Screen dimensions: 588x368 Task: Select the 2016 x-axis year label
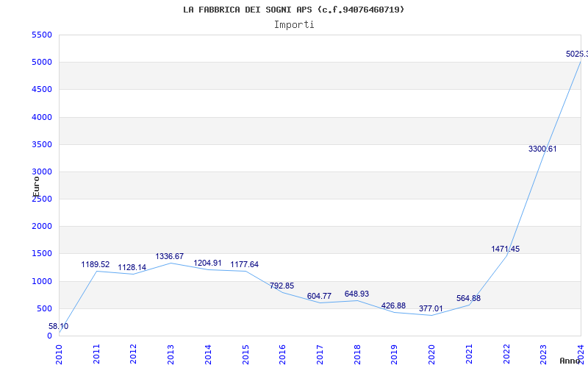tap(282, 355)
